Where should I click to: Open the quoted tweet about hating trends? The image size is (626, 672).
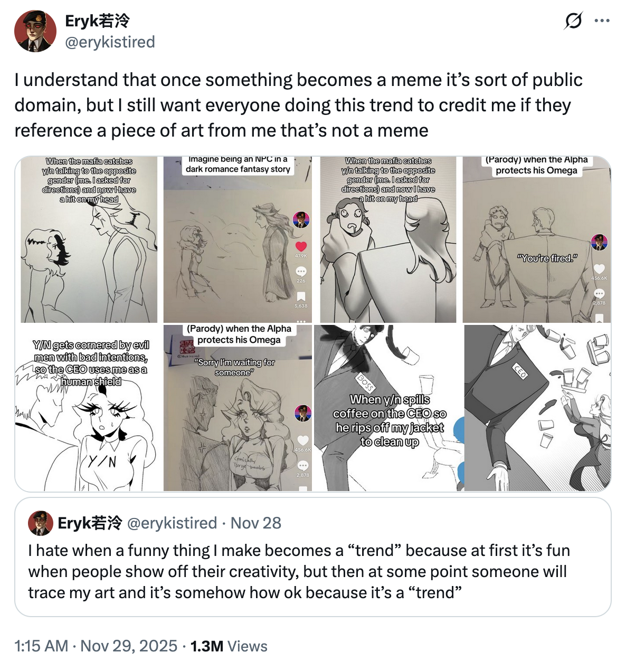pos(312,572)
